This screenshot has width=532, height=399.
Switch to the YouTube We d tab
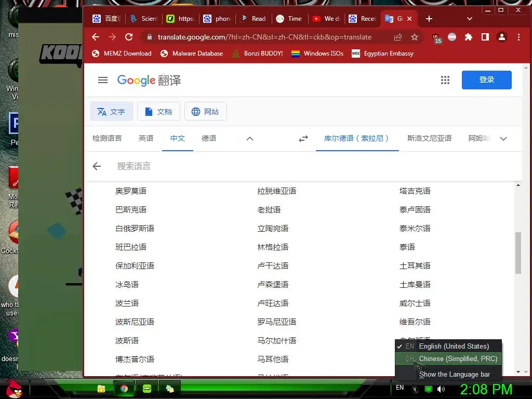pyautogui.click(x=326, y=19)
